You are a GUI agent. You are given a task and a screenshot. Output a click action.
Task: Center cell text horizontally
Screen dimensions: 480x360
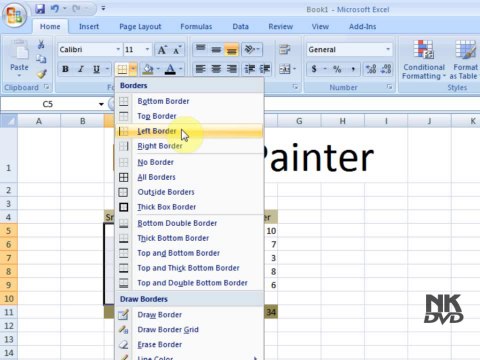[216, 69]
